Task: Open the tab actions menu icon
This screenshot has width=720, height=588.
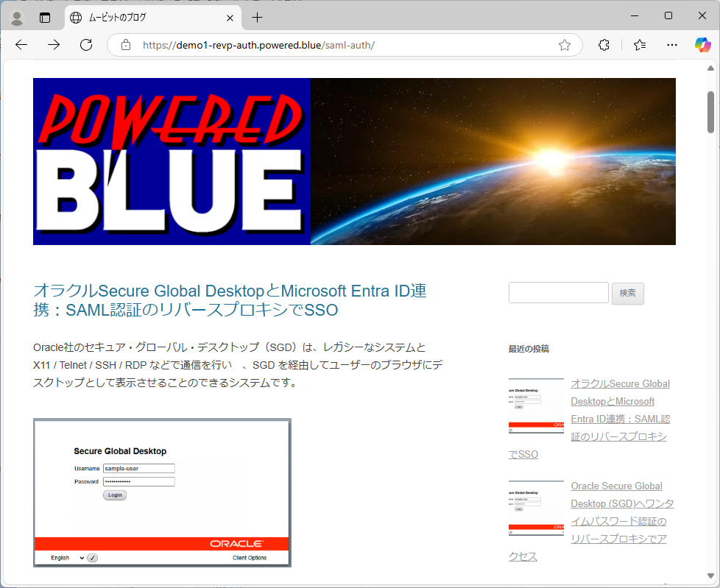Action: [45, 18]
